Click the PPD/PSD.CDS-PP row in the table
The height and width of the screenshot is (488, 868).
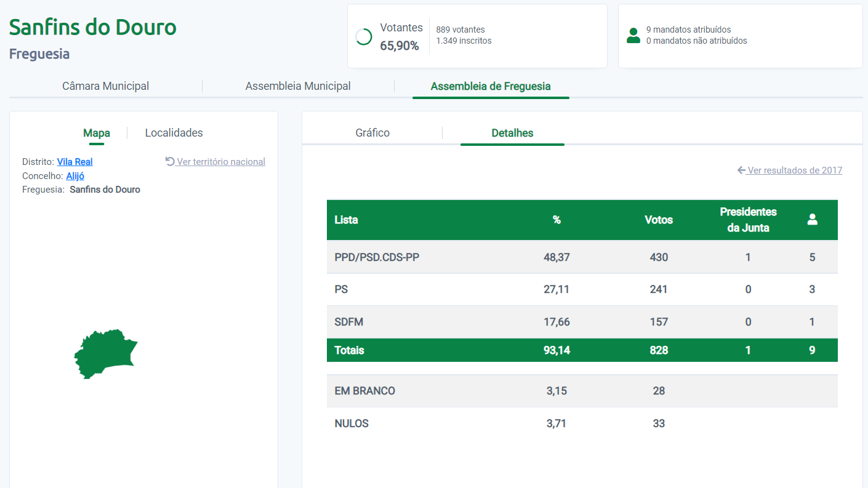tap(376, 257)
